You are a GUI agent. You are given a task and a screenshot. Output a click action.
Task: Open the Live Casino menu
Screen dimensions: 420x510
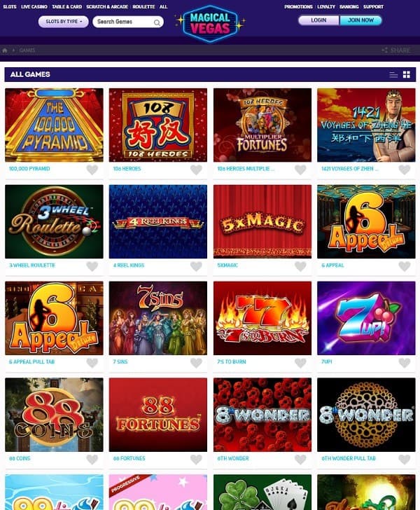34,6
